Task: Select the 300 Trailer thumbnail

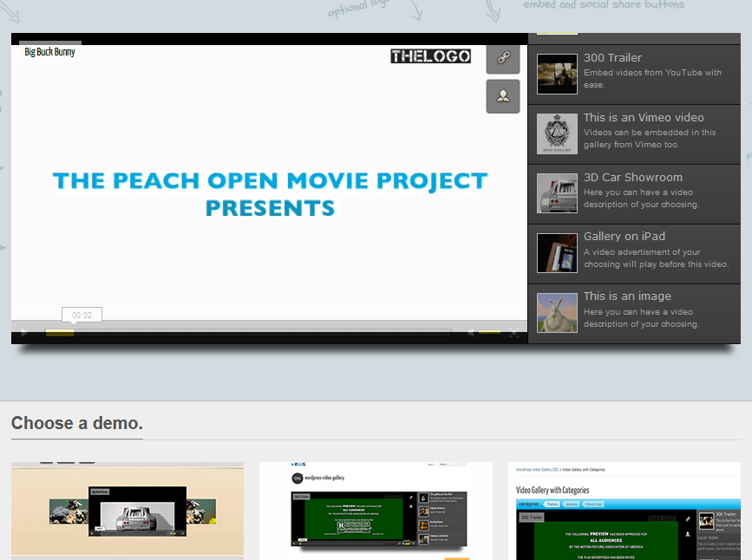Action: (x=558, y=74)
